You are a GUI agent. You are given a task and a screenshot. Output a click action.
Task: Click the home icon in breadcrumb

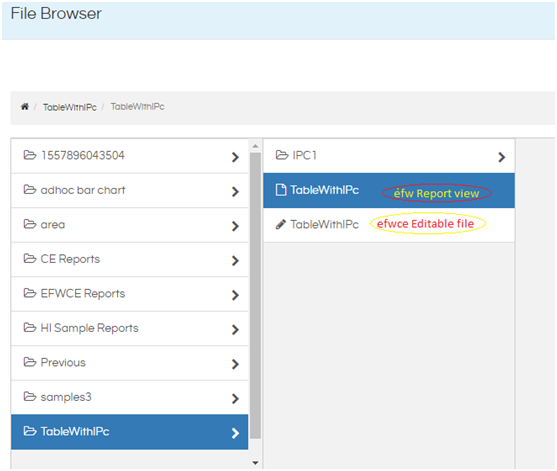point(25,107)
